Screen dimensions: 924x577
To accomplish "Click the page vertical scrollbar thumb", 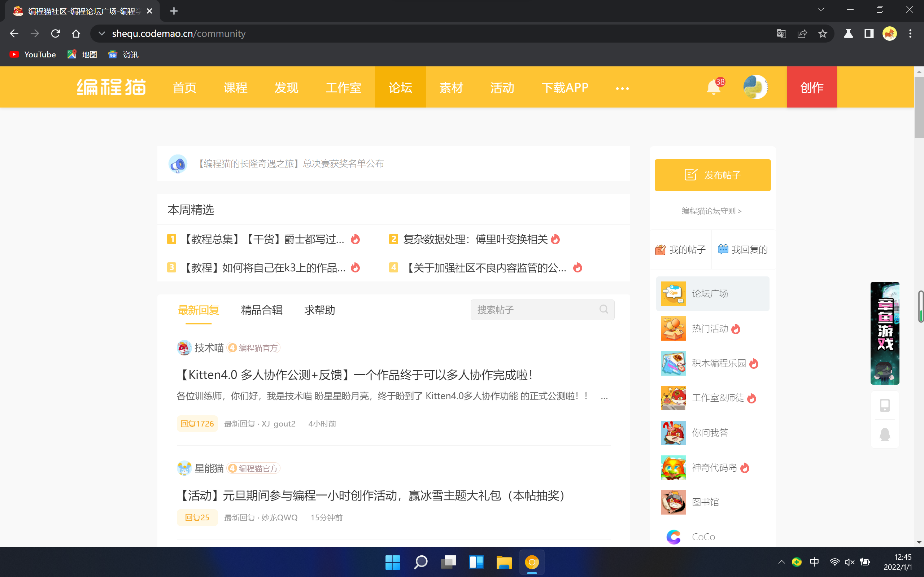I will 919,108.
